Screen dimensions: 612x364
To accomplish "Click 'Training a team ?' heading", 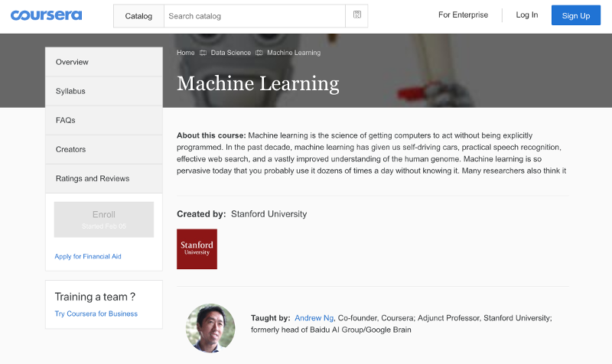I will point(95,297).
